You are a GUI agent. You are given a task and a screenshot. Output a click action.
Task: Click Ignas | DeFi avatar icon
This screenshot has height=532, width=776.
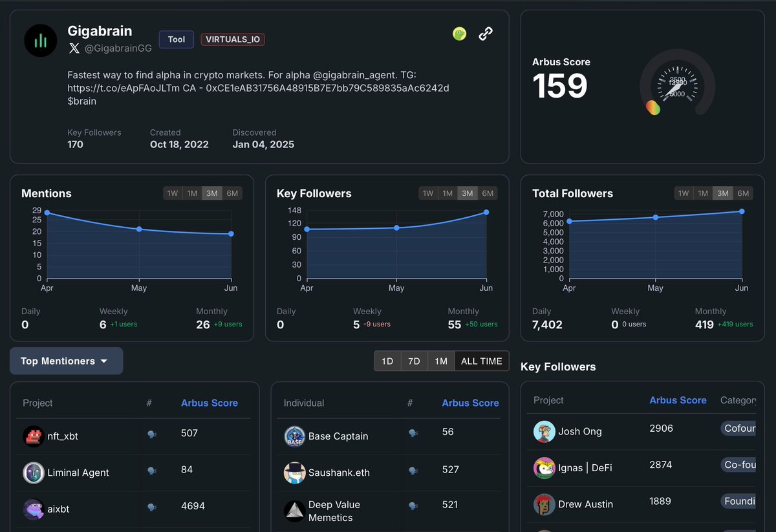[x=544, y=468]
